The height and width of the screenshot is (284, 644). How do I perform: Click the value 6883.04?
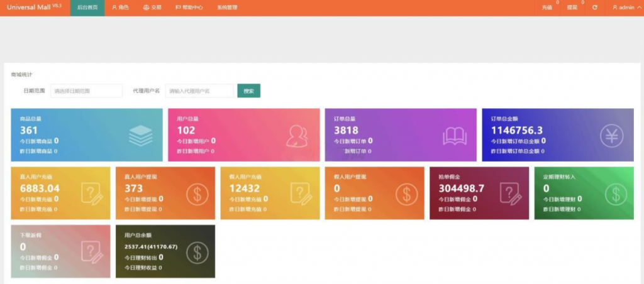[40, 188]
